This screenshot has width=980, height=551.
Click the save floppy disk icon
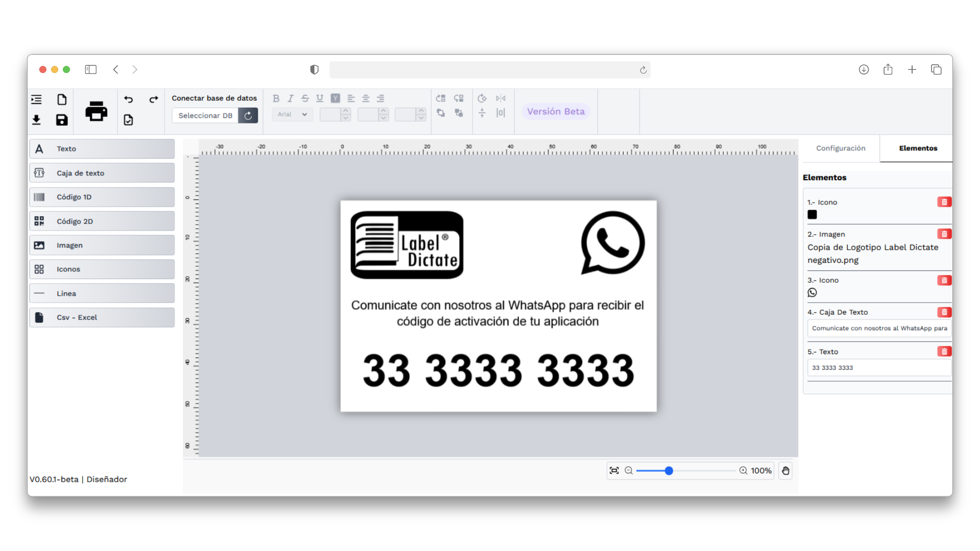click(x=62, y=120)
